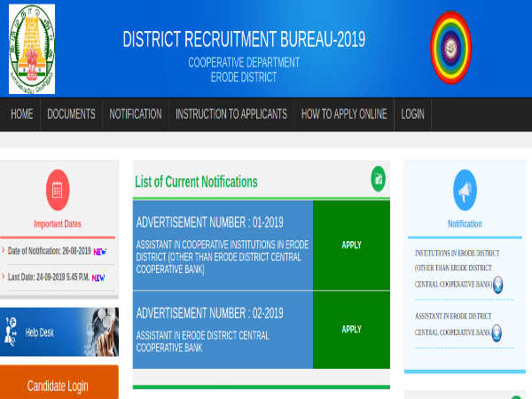Click globe icon next to Institutions in Erode District notification
This screenshot has width=532, height=399.
[x=498, y=285]
